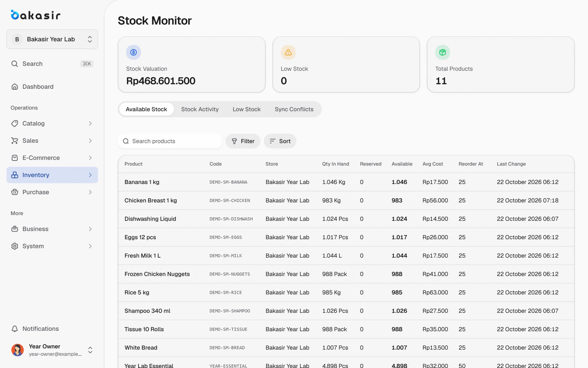This screenshot has width=588, height=368.
Task: Expand the System submenu chevron
Action: pyautogui.click(x=90, y=246)
